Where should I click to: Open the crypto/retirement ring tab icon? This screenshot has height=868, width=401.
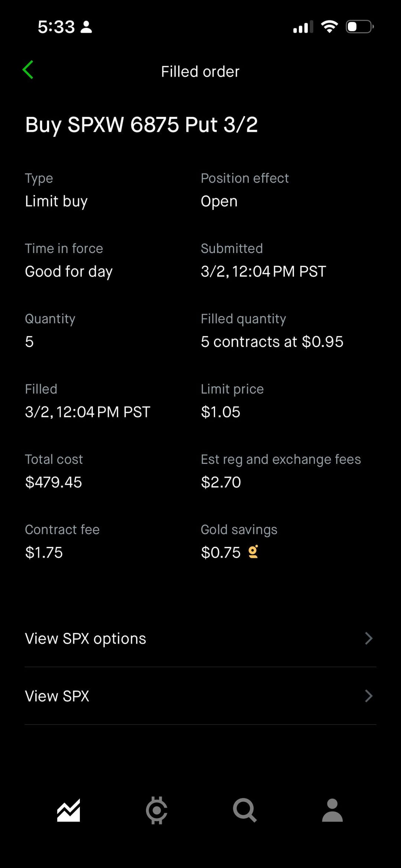pos(156,810)
